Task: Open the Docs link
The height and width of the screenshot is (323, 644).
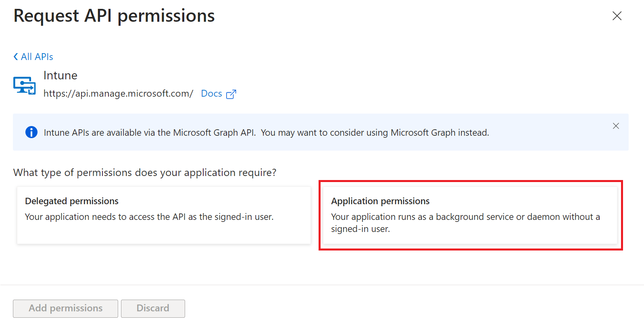Action: (x=211, y=93)
